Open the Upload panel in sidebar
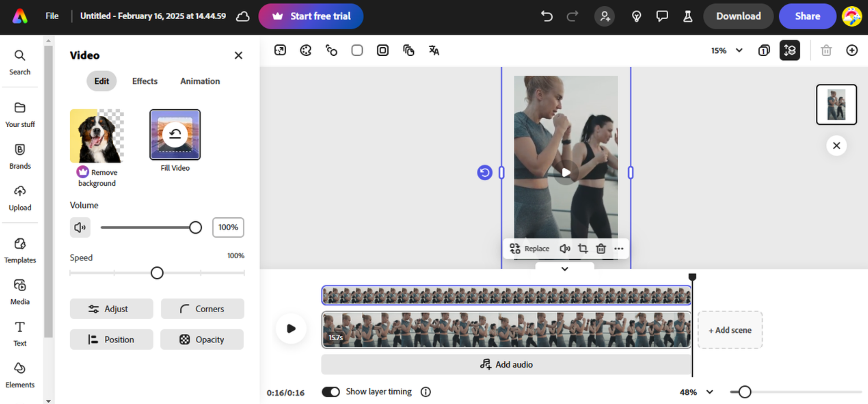Screen dimensions: 868x404 tap(20, 198)
